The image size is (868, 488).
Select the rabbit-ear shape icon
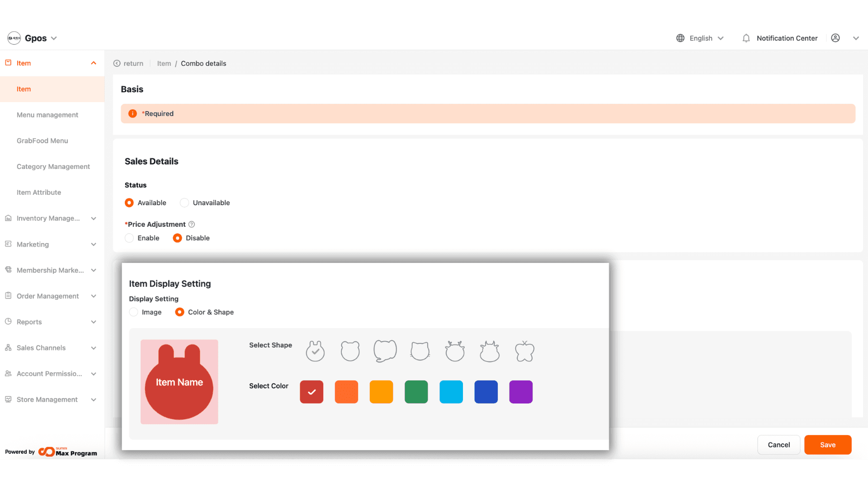[315, 351]
